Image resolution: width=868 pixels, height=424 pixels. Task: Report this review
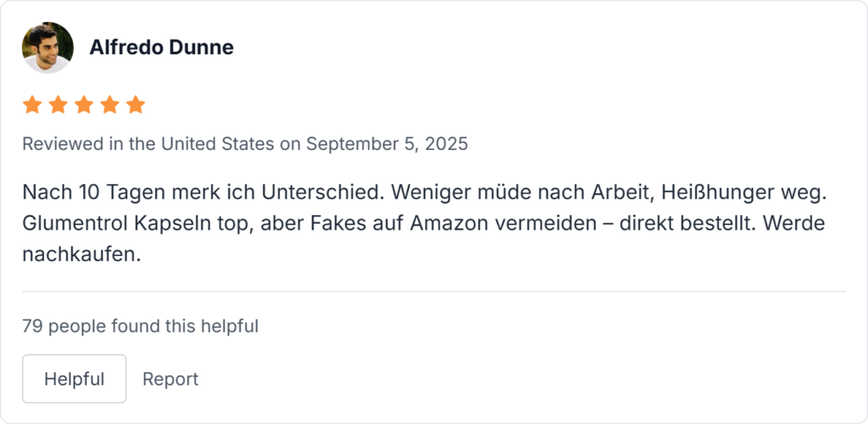point(170,379)
